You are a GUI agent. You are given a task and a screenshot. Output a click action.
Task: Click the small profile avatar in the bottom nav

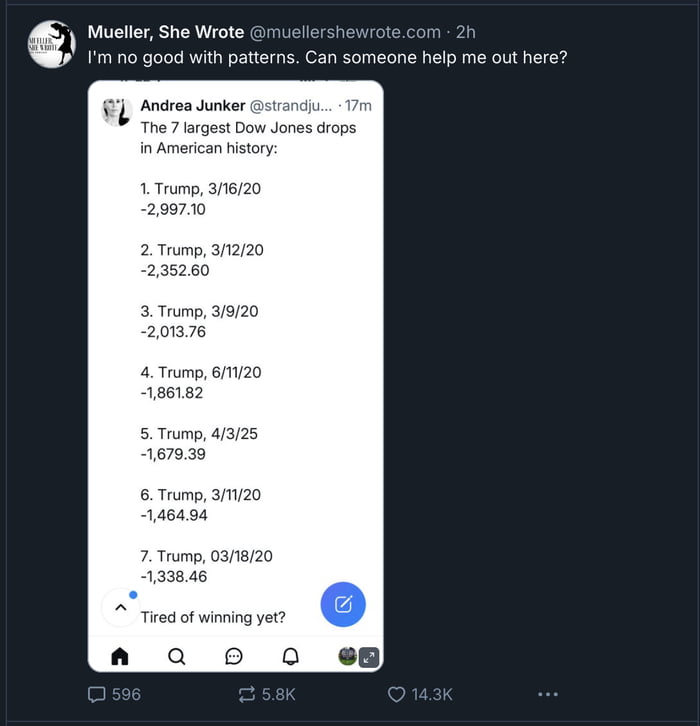click(x=347, y=656)
